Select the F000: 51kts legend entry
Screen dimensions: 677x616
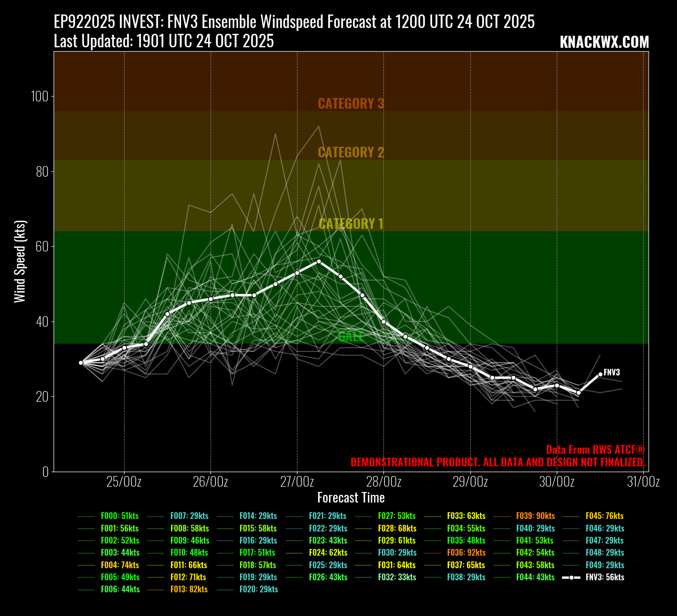coord(119,516)
